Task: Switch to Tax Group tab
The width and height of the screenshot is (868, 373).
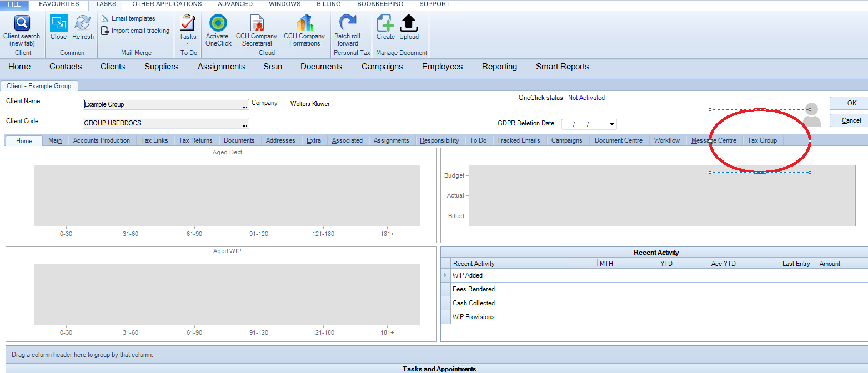Action: pyautogui.click(x=762, y=140)
